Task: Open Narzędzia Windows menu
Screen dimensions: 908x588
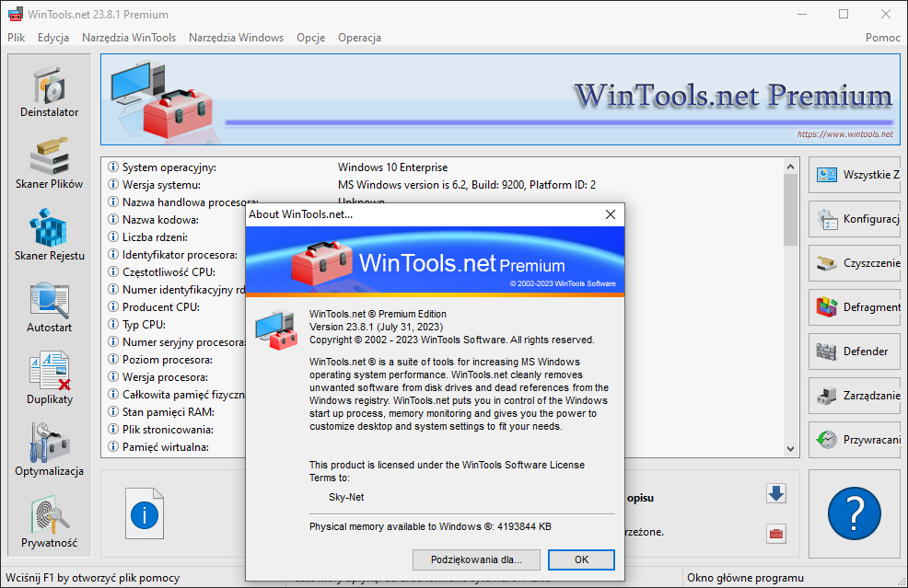Action: coord(237,38)
